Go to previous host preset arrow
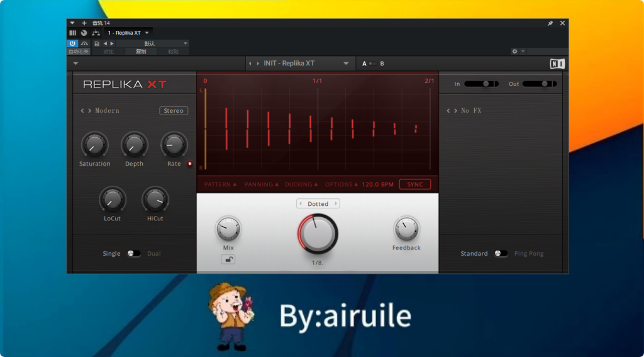The height and width of the screenshot is (357, 644). pyautogui.click(x=105, y=43)
